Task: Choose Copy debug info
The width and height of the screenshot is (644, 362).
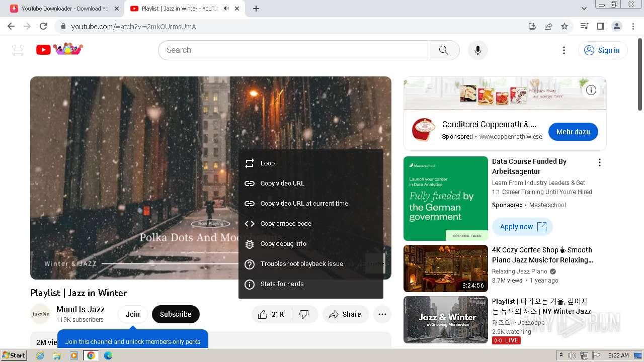Action: pyautogui.click(x=311, y=244)
